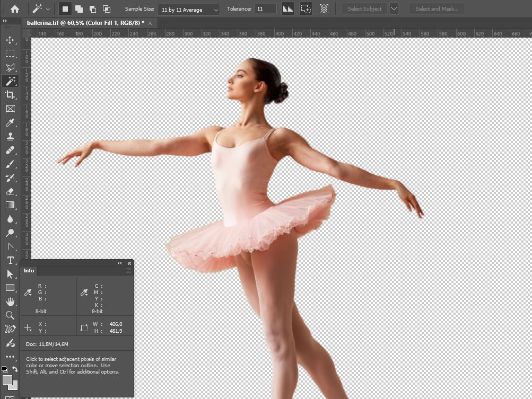This screenshot has width=532, height=399.
Task: Toggle the Contiguous option button
Action: coord(306,9)
